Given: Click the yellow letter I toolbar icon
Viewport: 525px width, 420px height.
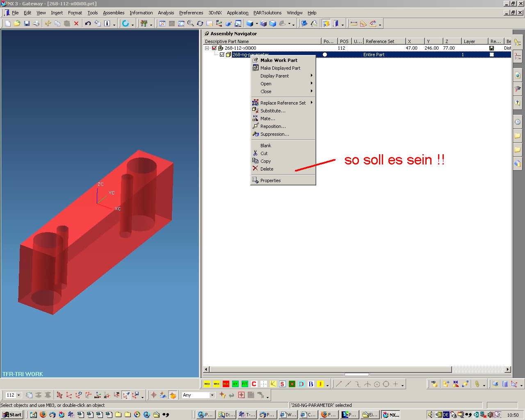Looking at the screenshot, I should (x=320, y=384).
